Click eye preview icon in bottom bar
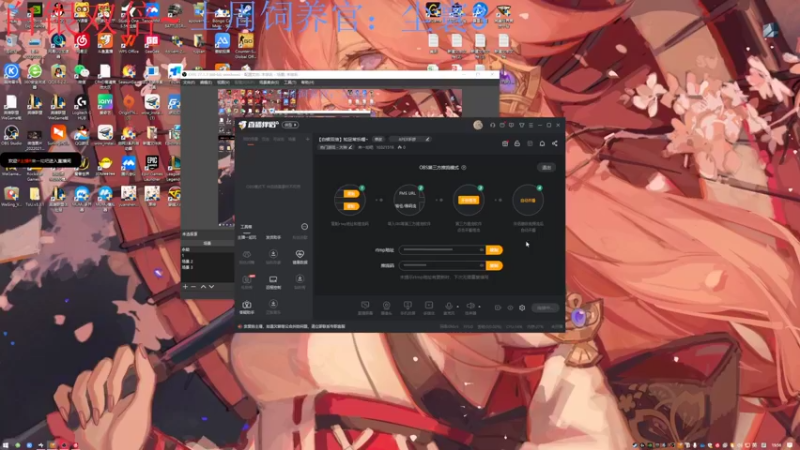This screenshot has height=450, width=800. click(510, 308)
